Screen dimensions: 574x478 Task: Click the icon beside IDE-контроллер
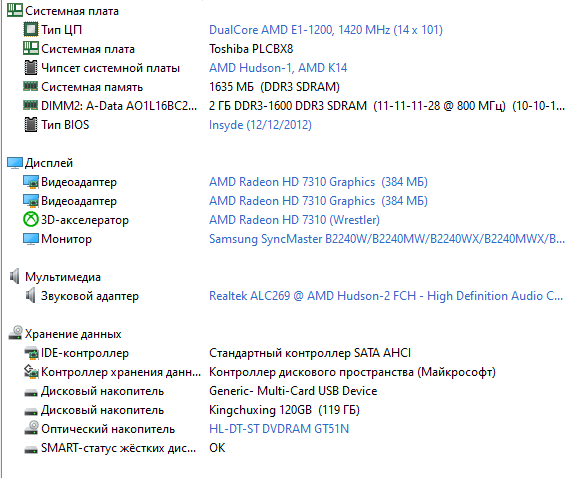click(x=31, y=353)
